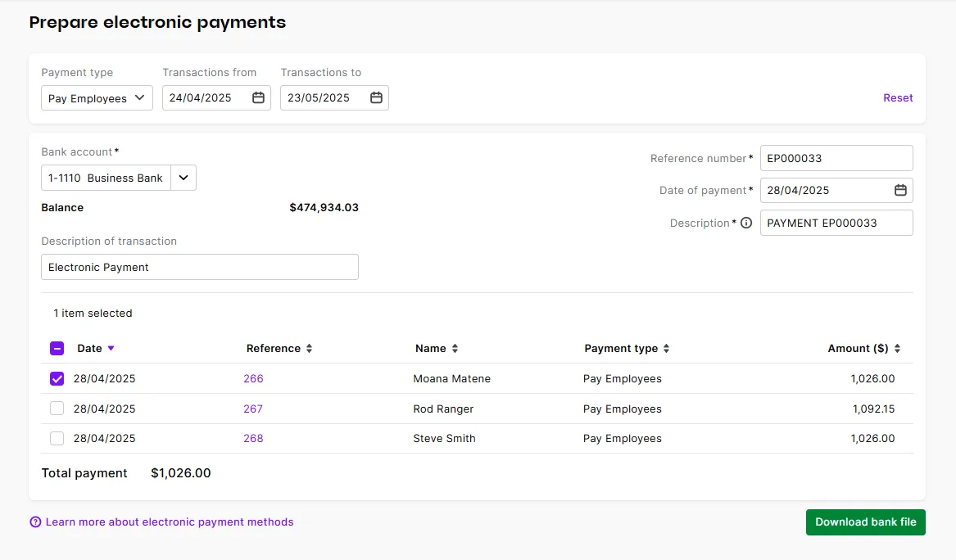This screenshot has height=560, width=956.
Task: Sort the table by Amount column
Action: click(x=895, y=348)
